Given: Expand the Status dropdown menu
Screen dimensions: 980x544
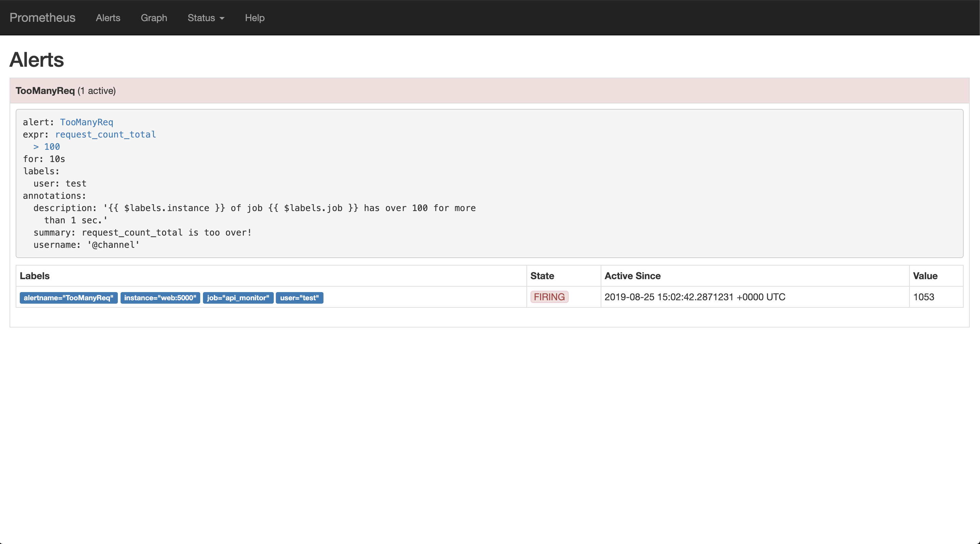Looking at the screenshot, I should coord(202,18).
